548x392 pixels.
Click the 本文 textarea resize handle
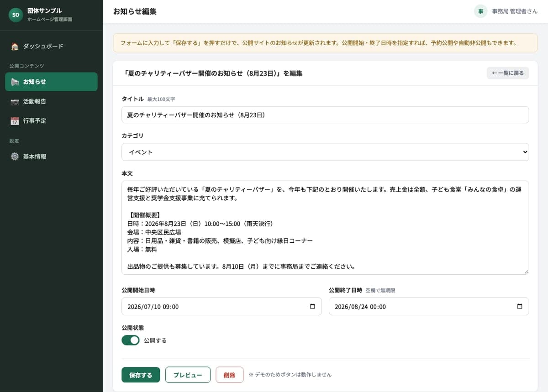[x=526, y=272]
